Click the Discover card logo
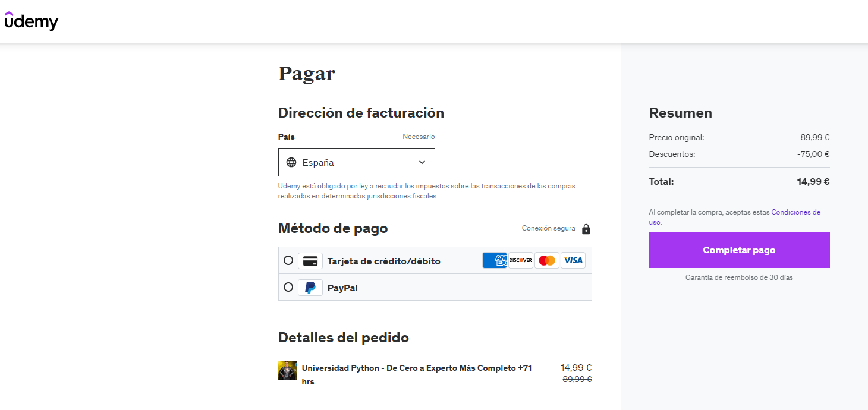 coord(521,260)
